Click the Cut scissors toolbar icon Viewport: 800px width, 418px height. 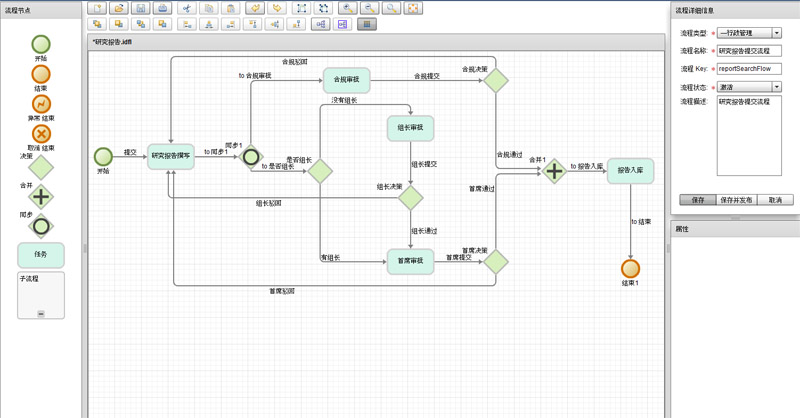tap(185, 8)
